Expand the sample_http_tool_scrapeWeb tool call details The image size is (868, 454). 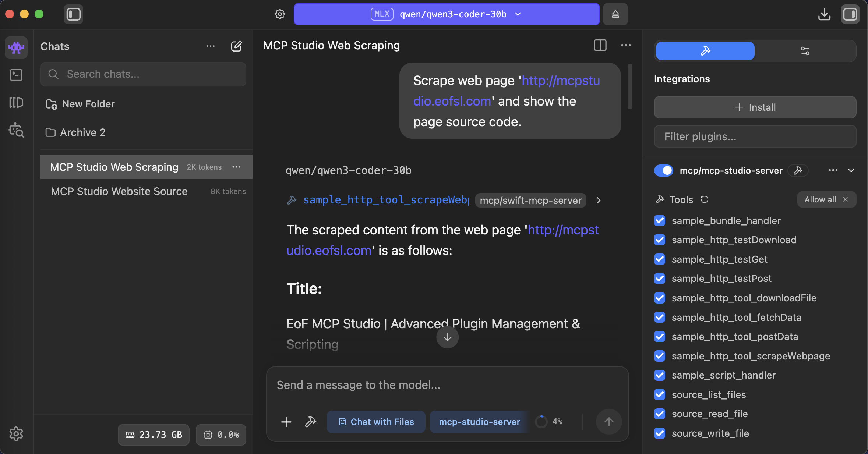[x=599, y=200]
